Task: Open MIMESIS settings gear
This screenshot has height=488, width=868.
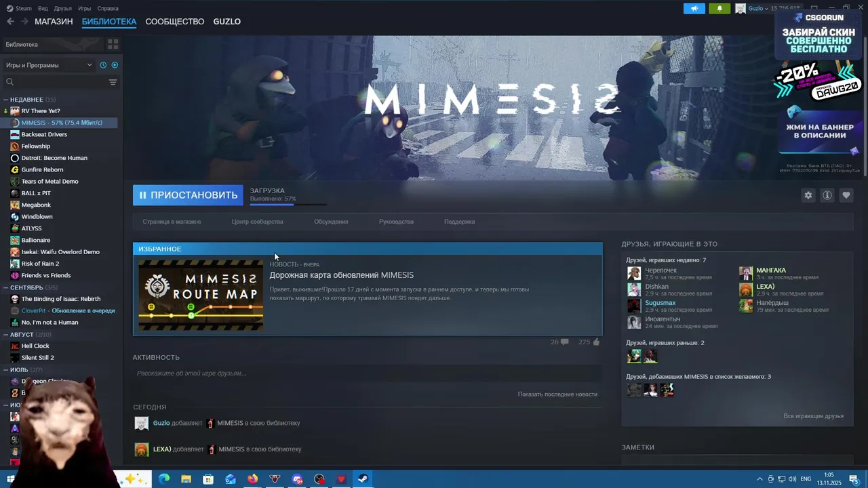Action: [x=808, y=195]
